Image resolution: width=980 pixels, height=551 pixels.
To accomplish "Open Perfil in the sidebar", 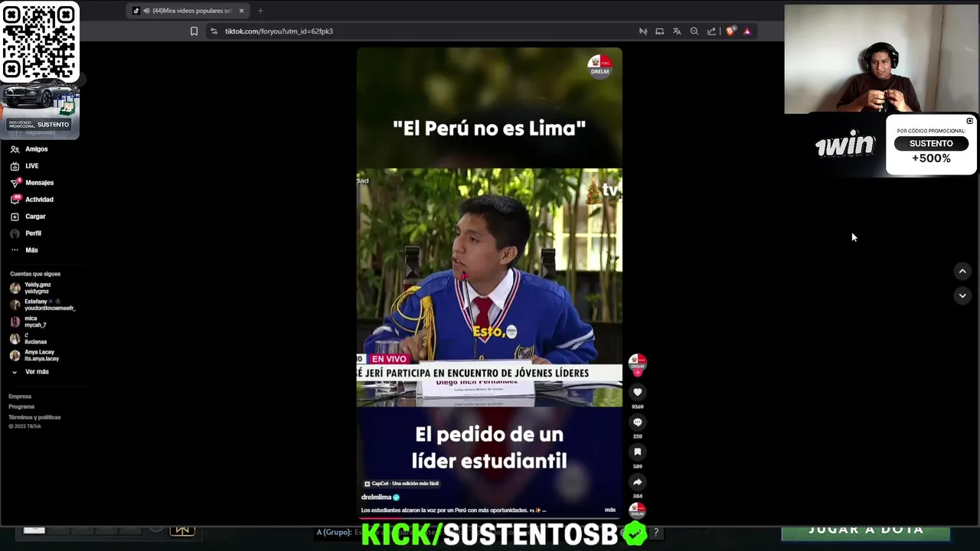I will tap(33, 233).
